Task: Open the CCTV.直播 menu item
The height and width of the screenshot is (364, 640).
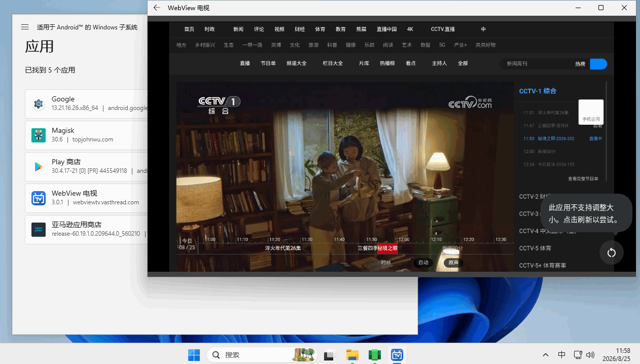Action: 443,29
